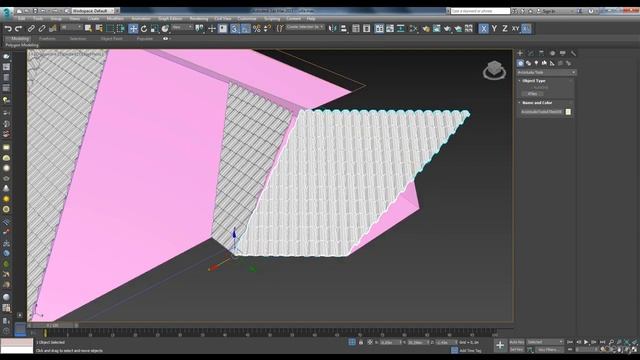Click the Sign In link
Image resolution: width=640 pixels, height=360 pixels.
[549, 11]
